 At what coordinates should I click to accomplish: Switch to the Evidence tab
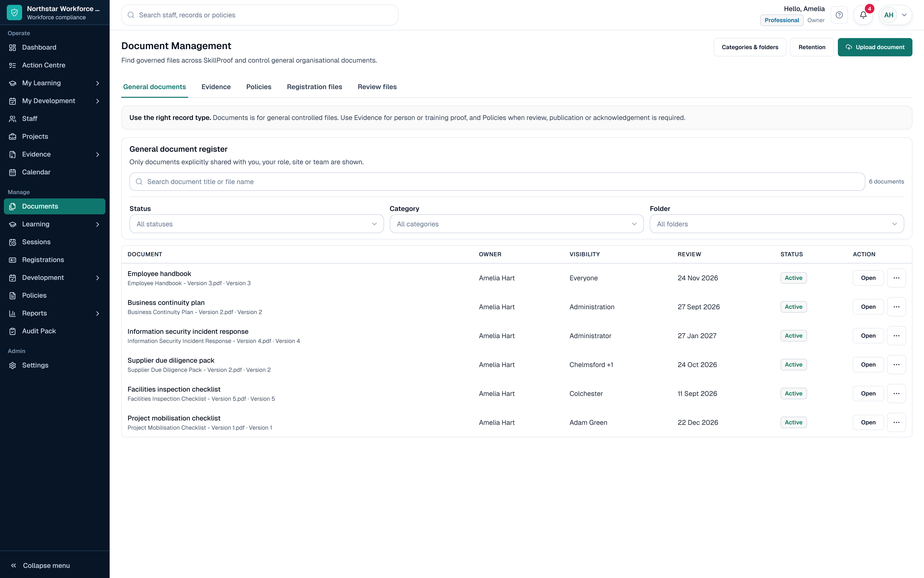tap(216, 87)
